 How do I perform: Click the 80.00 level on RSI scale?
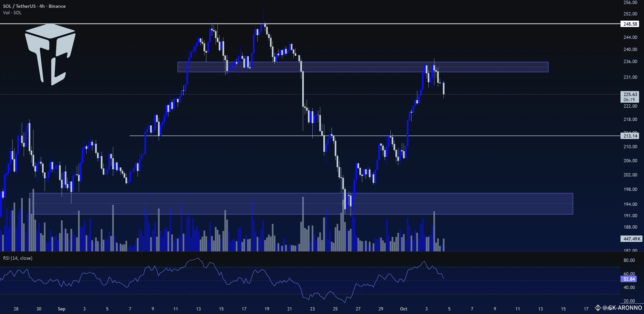click(x=629, y=260)
